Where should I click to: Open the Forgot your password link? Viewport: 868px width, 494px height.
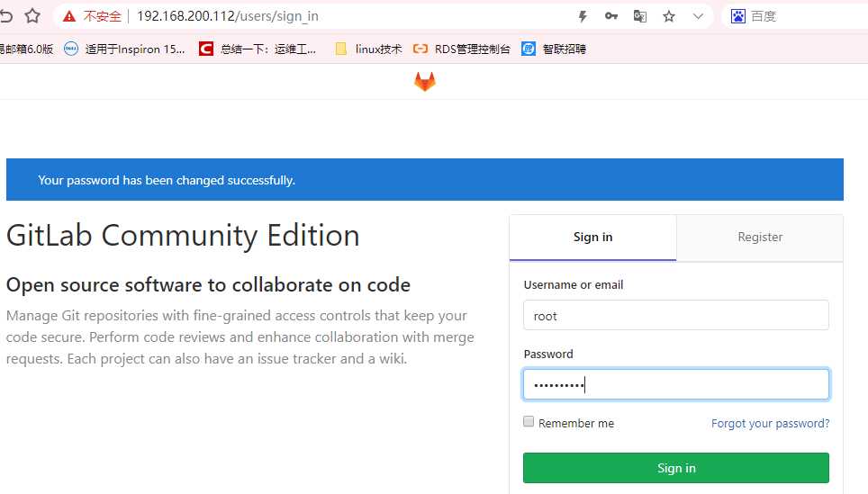(770, 424)
